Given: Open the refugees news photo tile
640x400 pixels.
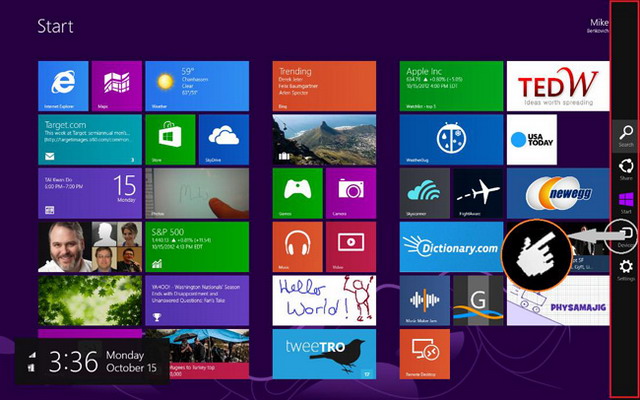Looking at the screenshot, I should click(197, 354).
